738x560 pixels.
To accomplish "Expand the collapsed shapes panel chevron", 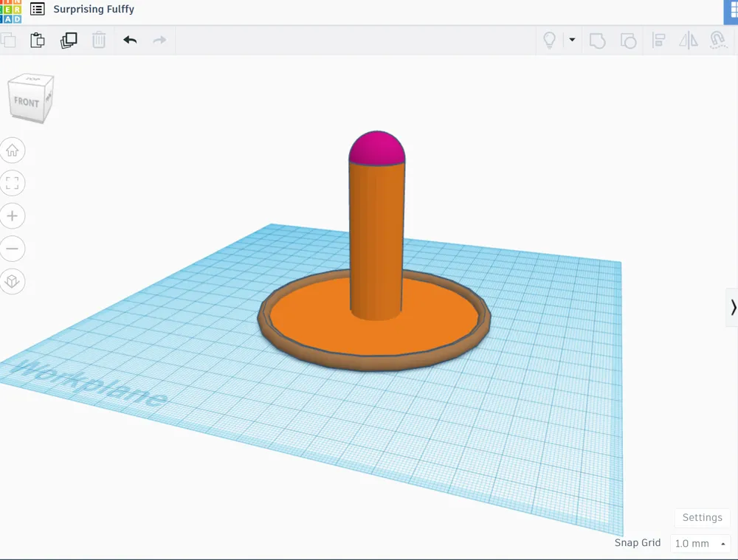I will [x=733, y=307].
